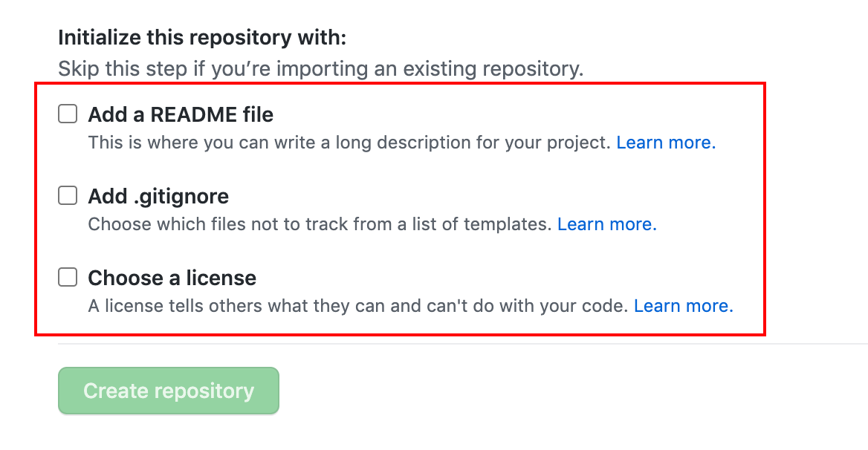Enable the Add .gitignore checkbox

click(68, 196)
